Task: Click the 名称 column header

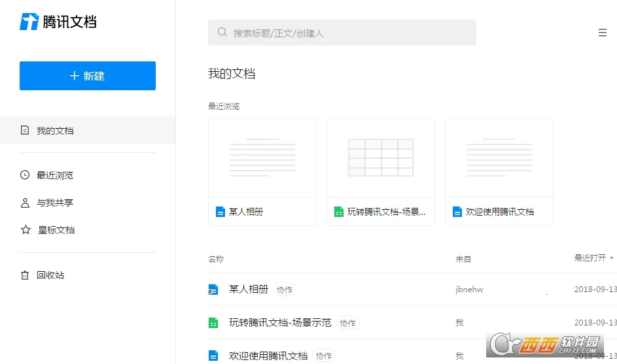Action: [216, 259]
